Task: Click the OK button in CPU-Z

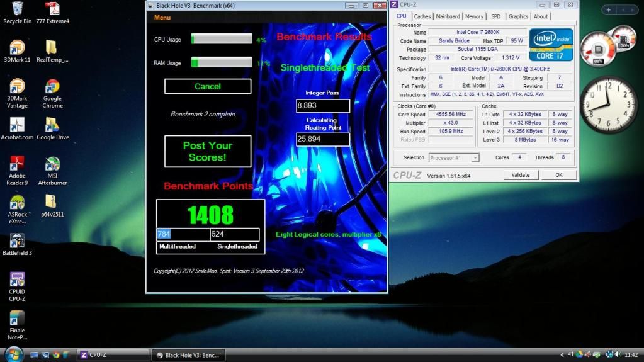Action: tap(559, 175)
